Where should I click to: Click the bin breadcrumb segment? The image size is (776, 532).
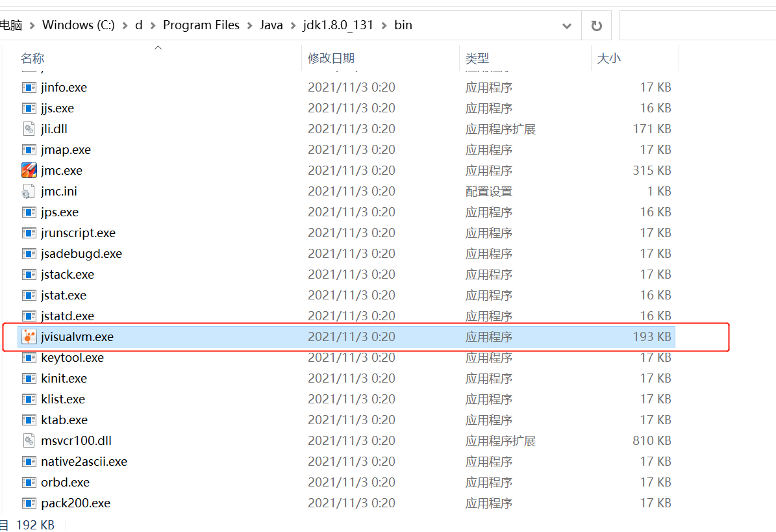(403, 25)
